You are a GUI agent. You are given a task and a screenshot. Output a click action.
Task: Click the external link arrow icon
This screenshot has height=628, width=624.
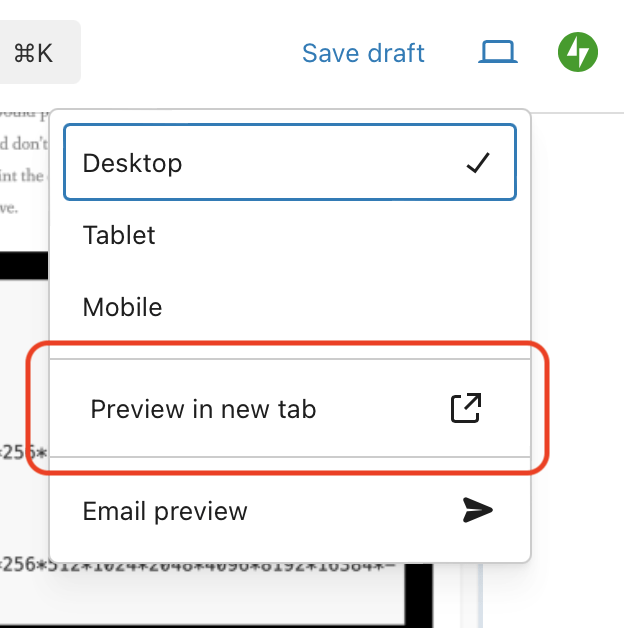pyautogui.click(x=466, y=408)
